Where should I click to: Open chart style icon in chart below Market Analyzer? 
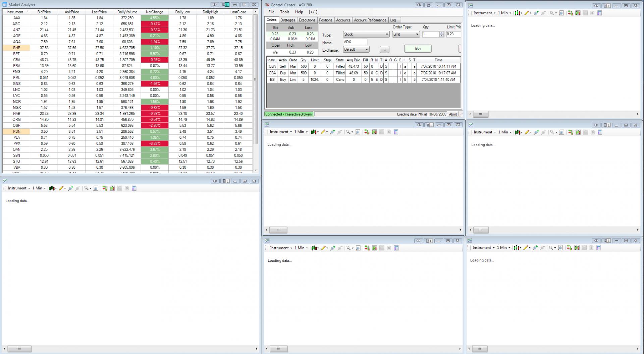(52, 188)
